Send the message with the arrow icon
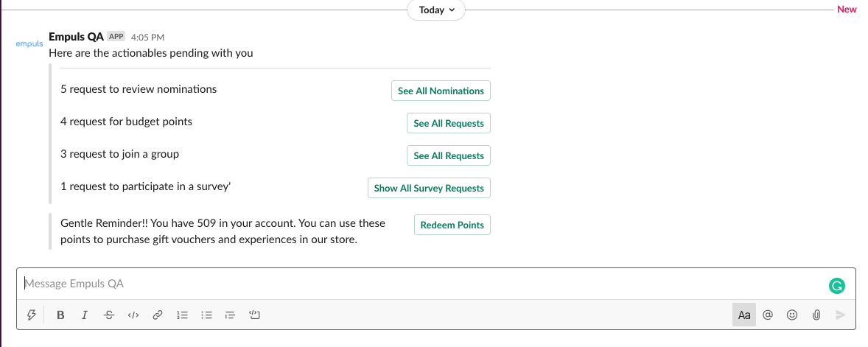Image resolution: width=868 pixels, height=347 pixels. coord(840,315)
